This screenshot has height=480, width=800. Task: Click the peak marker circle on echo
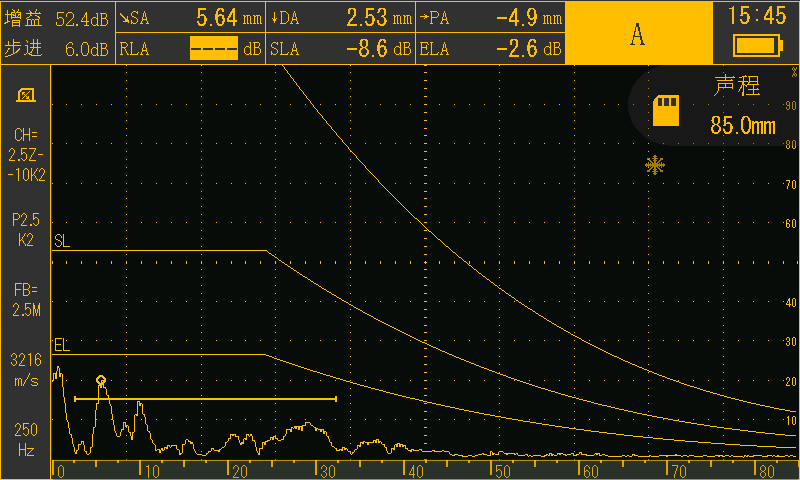point(101,380)
